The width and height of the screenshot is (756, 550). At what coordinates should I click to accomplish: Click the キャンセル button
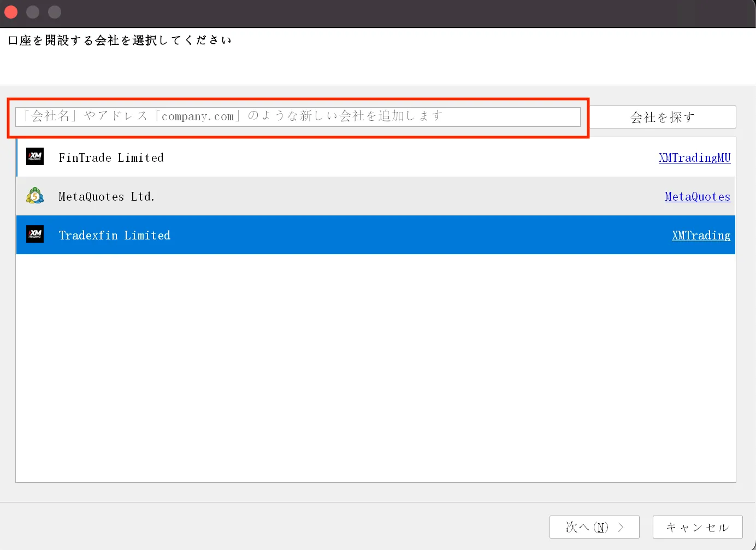[x=698, y=527]
